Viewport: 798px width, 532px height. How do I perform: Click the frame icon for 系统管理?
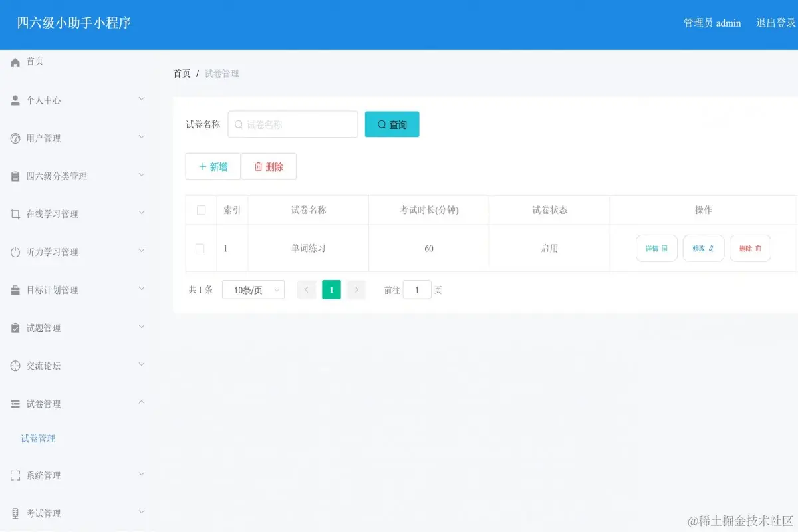15,475
